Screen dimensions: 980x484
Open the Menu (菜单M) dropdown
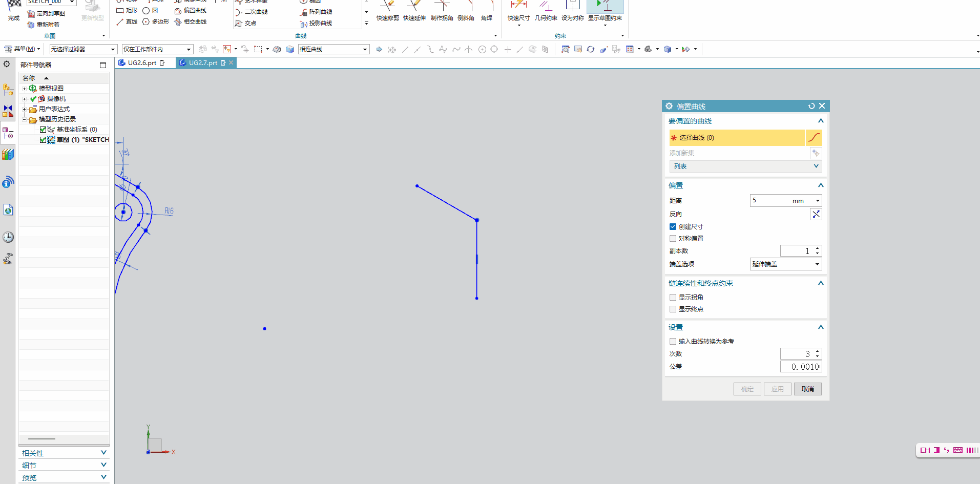pos(22,49)
